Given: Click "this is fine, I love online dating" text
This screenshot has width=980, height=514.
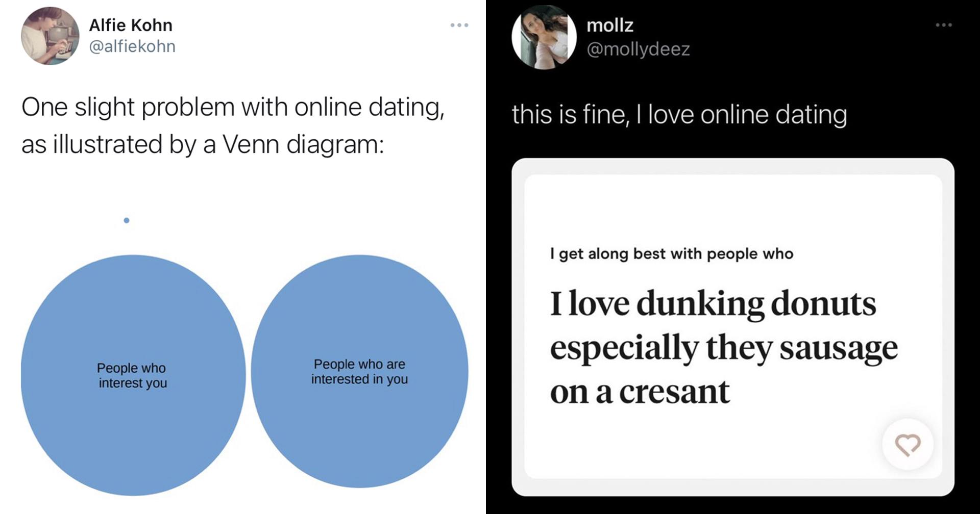Looking at the screenshot, I should pos(679,115).
